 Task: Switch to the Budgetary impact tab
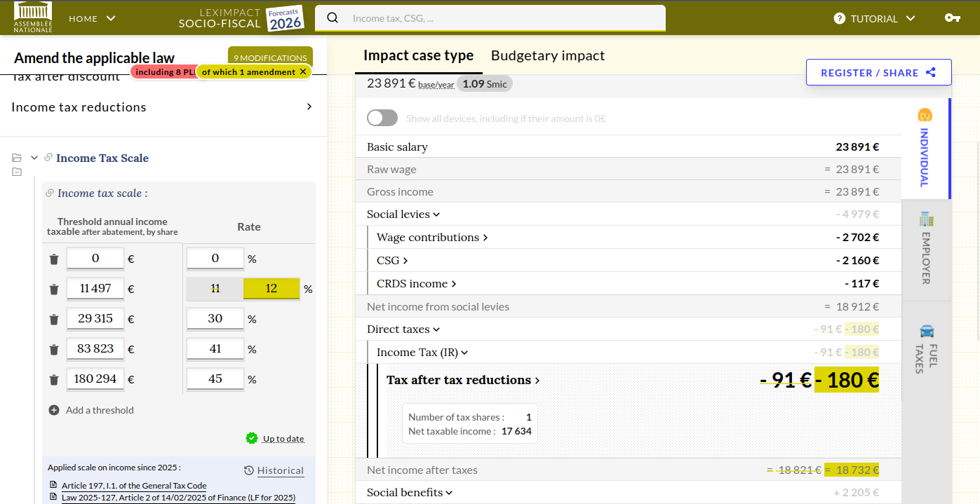547,55
